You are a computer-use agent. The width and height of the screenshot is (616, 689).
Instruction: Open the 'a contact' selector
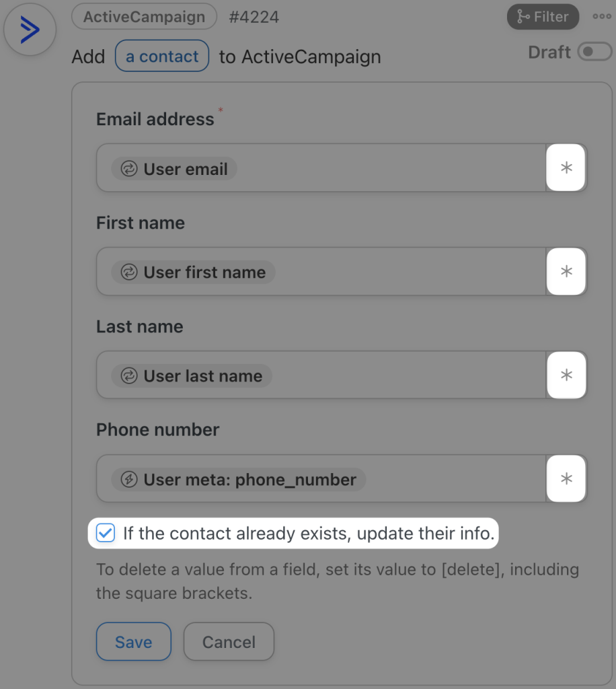(x=161, y=57)
